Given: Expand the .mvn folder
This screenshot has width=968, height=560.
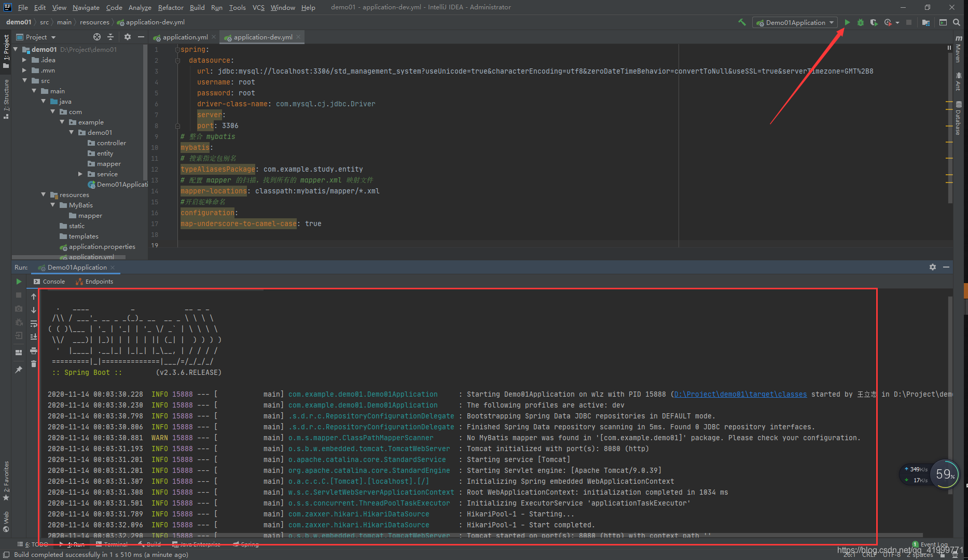Looking at the screenshot, I should 24,70.
